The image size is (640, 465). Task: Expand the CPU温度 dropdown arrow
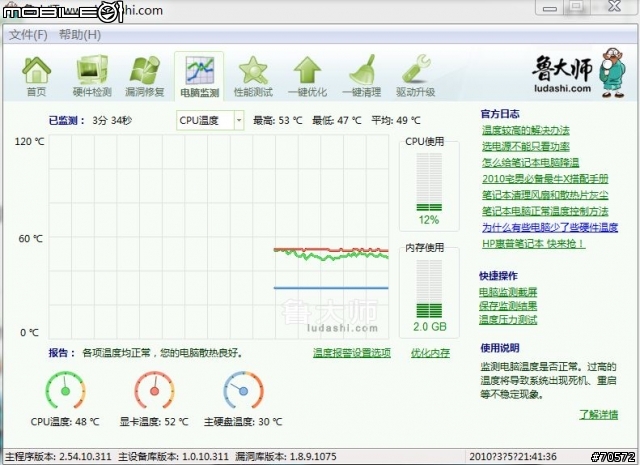[x=239, y=120]
